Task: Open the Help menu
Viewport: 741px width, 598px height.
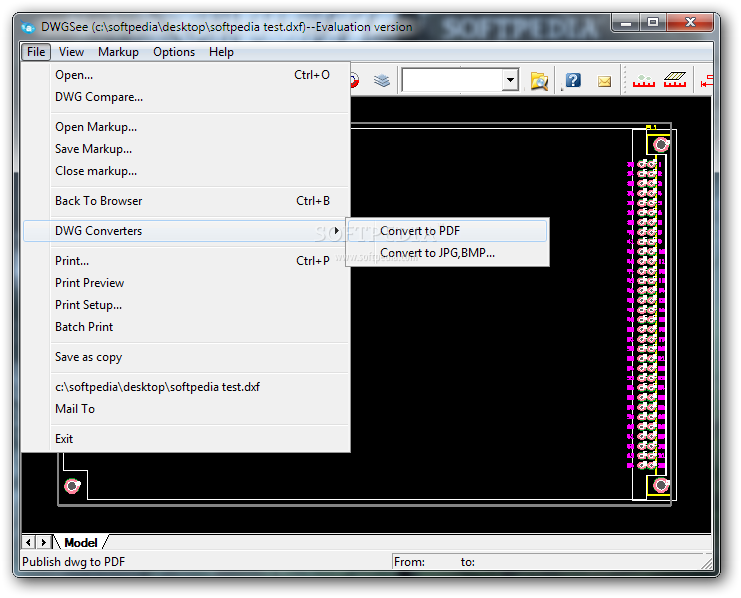Action: pos(221,52)
